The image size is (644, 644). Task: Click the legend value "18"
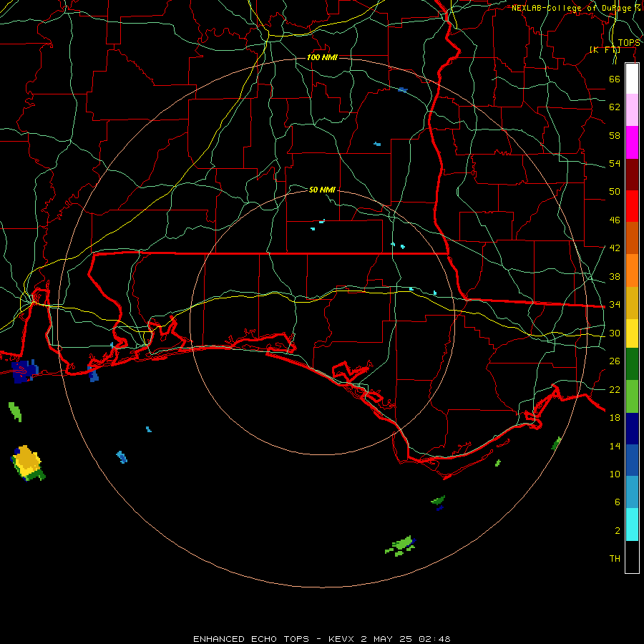[x=615, y=418]
